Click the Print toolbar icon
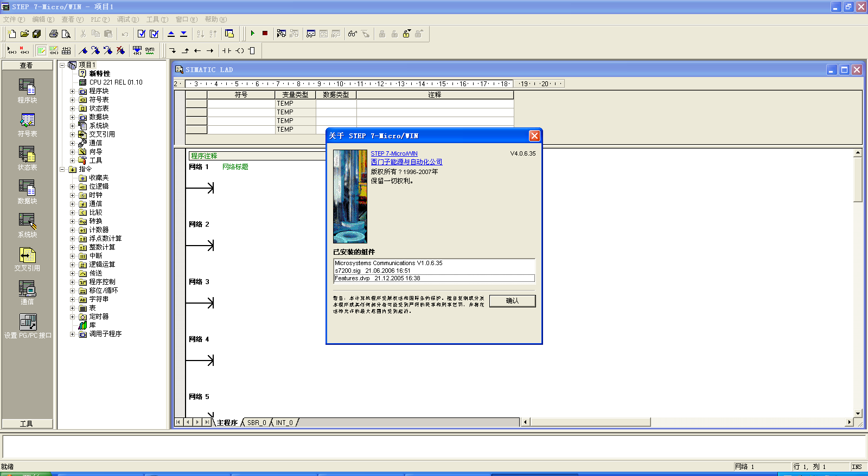The width and height of the screenshot is (868, 476). [x=53, y=34]
